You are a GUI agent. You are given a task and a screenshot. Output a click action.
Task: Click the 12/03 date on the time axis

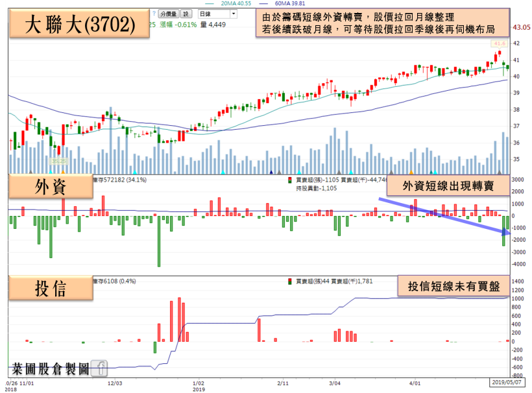(115, 383)
